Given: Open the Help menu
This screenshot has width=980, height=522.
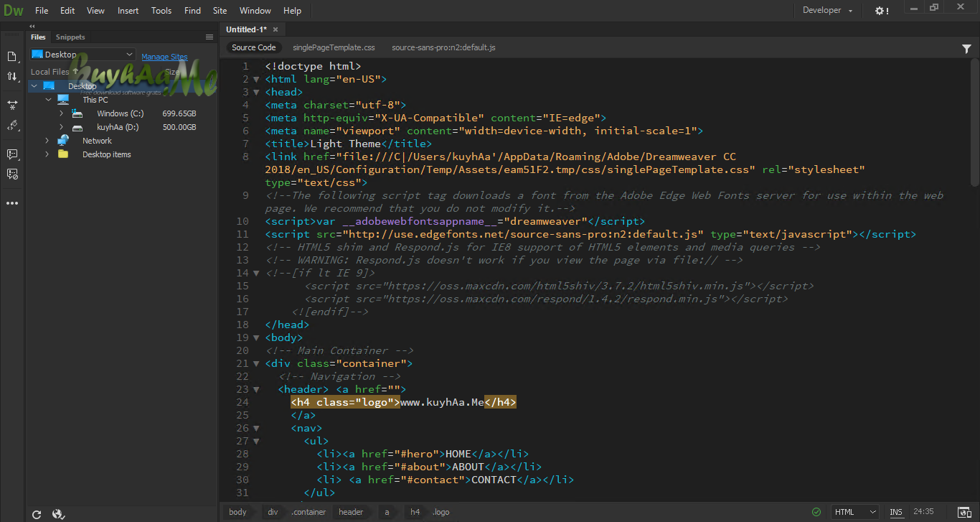Looking at the screenshot, I should click(292, 11).
